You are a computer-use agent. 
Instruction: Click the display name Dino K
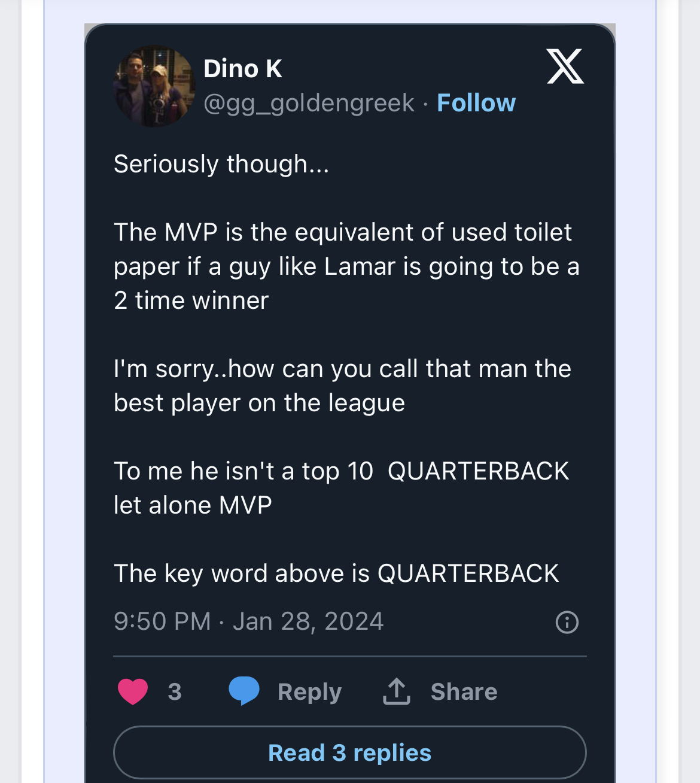point(242,69)
